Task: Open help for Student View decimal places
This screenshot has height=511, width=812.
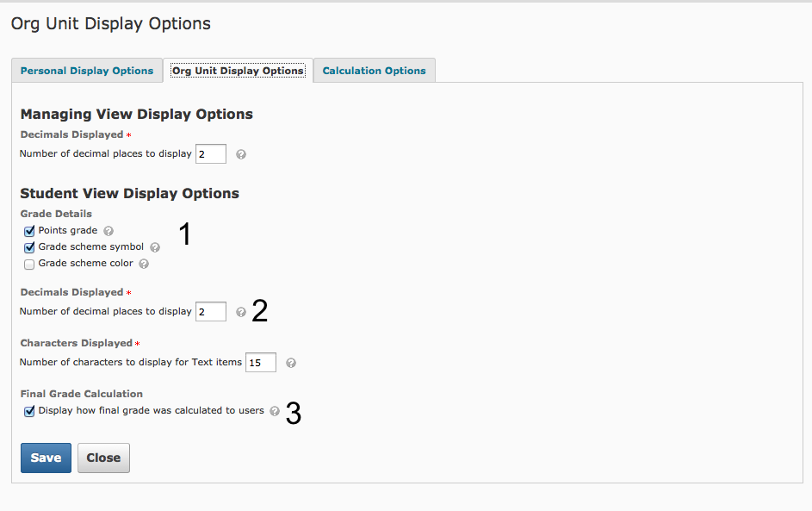Action: point(241,312)
